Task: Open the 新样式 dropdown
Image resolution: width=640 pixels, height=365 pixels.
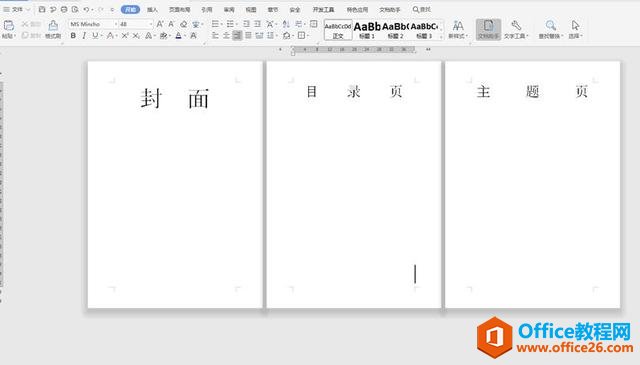Action: [x=458, y=30]
